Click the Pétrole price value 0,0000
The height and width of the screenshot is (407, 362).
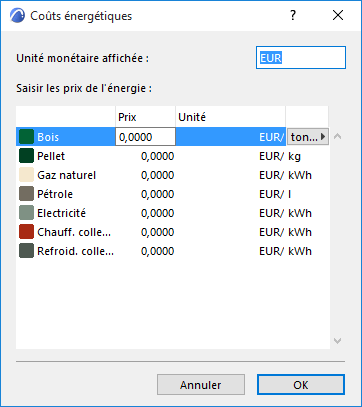(x=157, y=194)
